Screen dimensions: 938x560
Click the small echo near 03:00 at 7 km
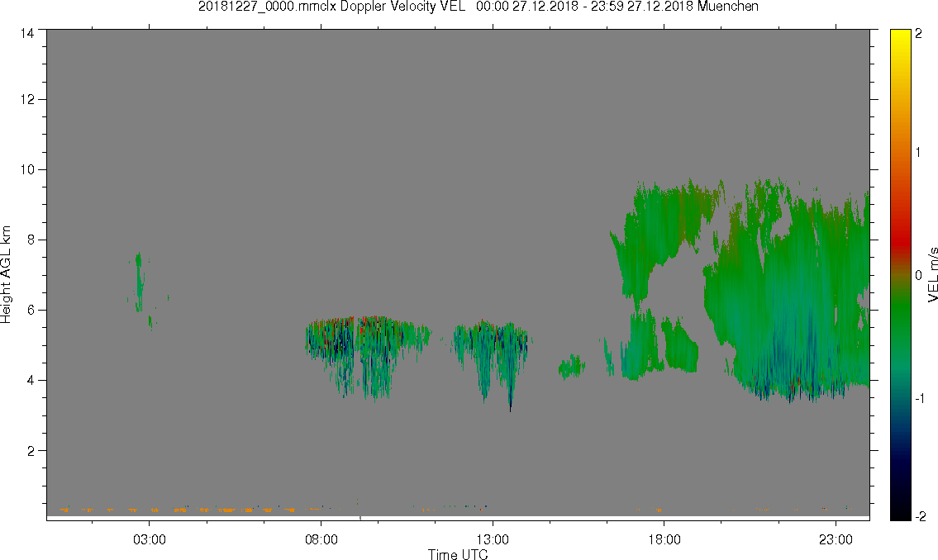pyautogui.click(x=139, y=281)
